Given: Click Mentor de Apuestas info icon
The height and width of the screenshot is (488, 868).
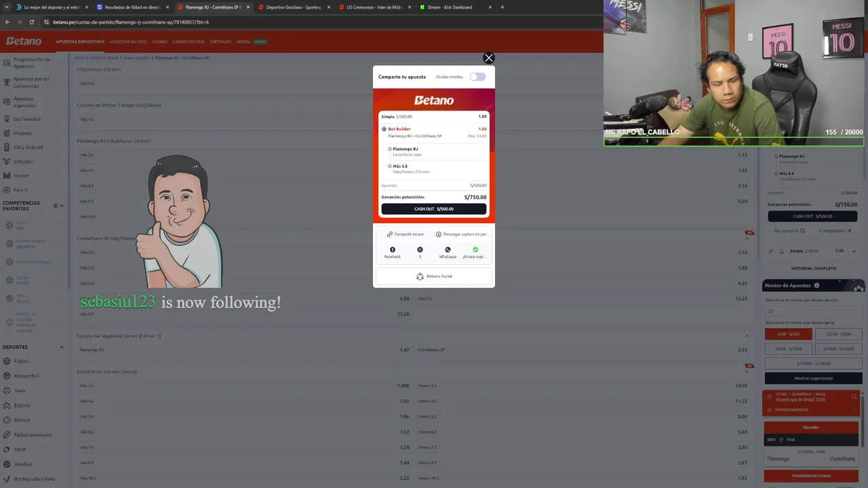Looking at the screenshot, I should pyautogui.click(x=816, y=286).
